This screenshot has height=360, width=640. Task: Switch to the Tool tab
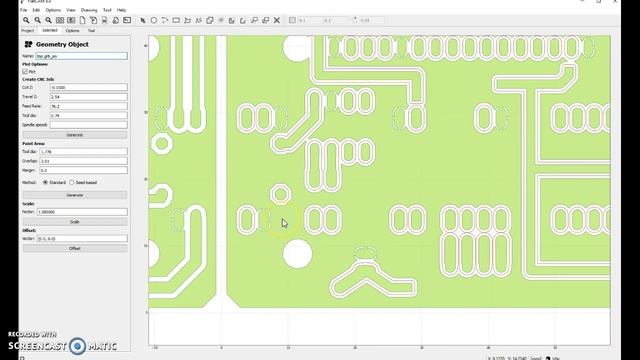(x=91, y=31)
